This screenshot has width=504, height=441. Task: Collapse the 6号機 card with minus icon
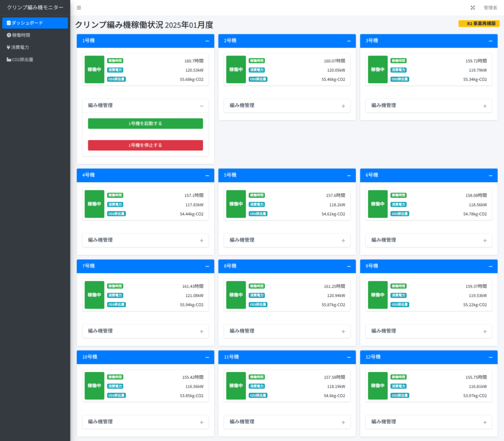click(490, 175)
